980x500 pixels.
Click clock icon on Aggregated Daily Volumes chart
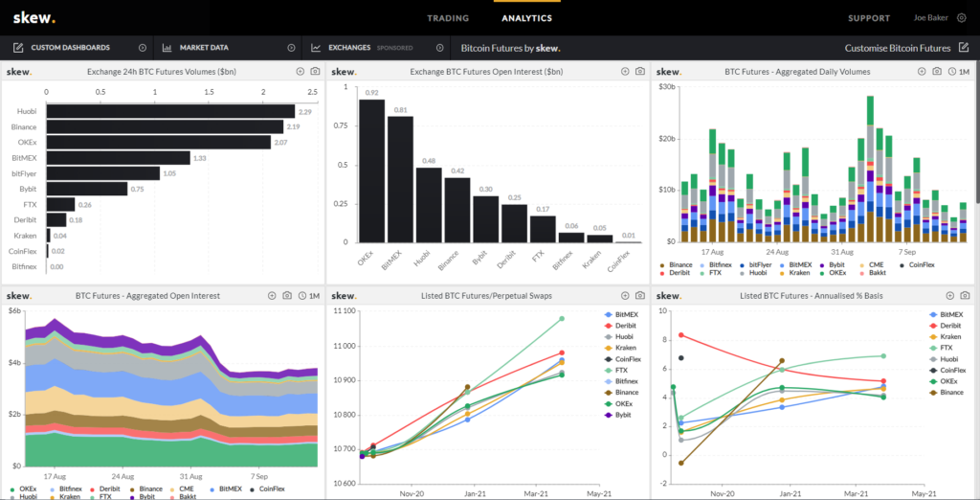(951, 71)
